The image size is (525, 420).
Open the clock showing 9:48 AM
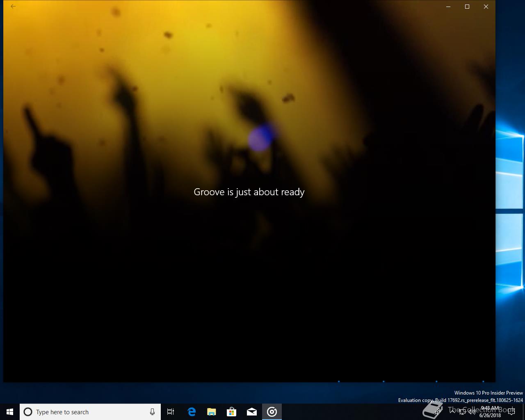coord(490,412)
